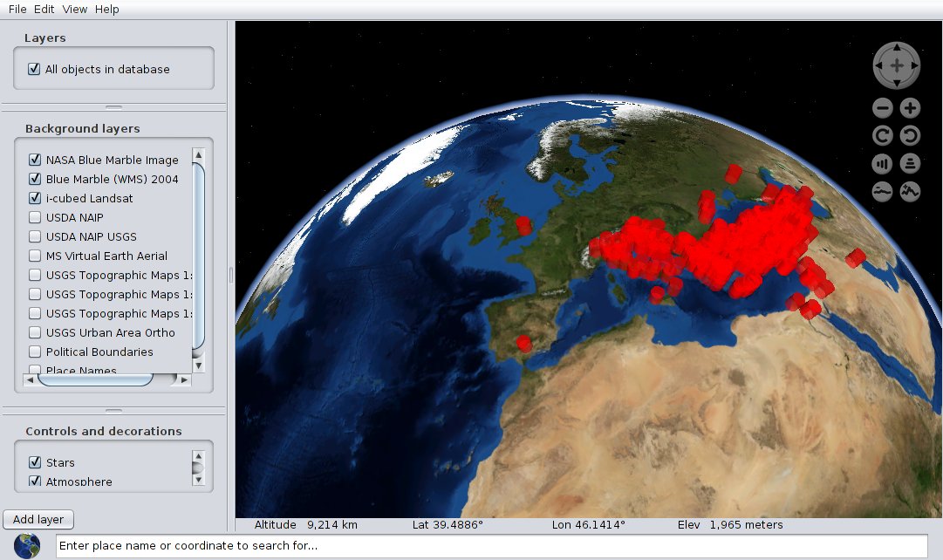943x560 pixels.
Task: Toggle All objects in database layer
Action: pos(34,69)
